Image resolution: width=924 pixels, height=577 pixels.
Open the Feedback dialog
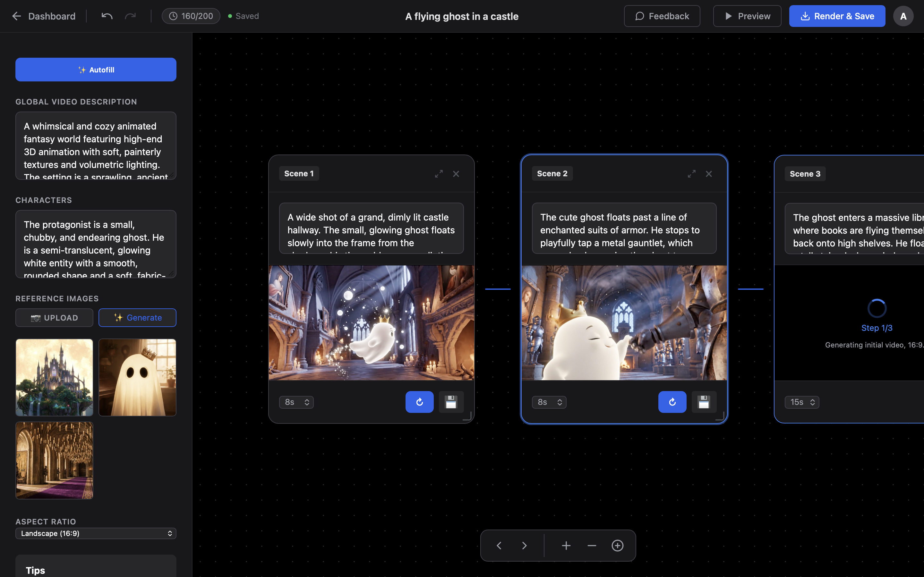tap(661, 16)
